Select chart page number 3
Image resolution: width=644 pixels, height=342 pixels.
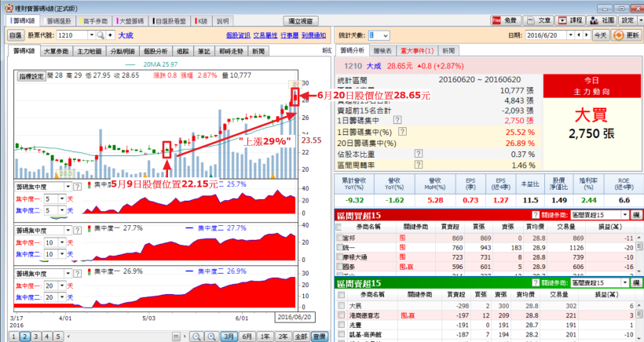[36, 337]
